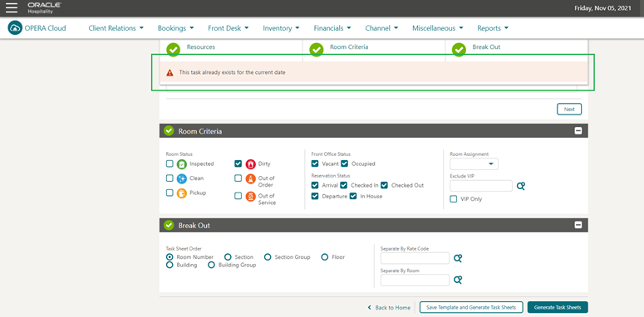This screenshot has height=317, width=644.
Task: Select Building task sheet order
Action: click(170, 265)
